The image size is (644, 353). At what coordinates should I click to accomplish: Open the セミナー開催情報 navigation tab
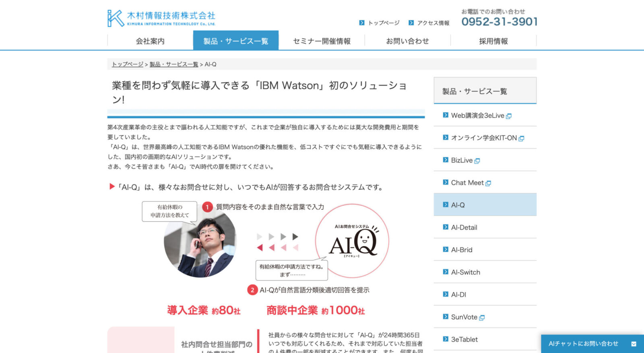(322, 41)
